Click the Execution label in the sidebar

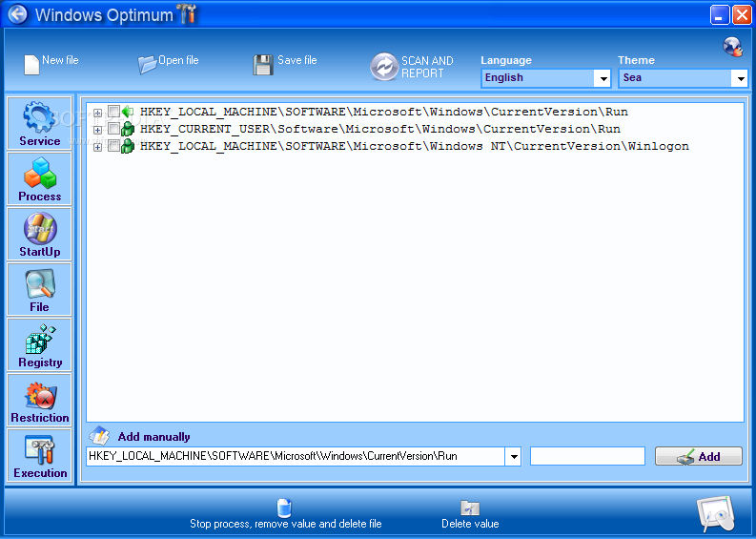[40, 473]
